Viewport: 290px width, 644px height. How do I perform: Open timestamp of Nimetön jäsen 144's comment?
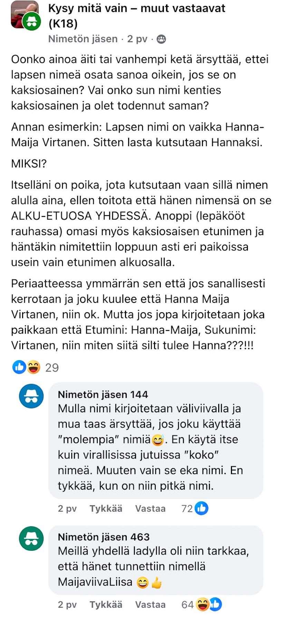[67, 508]
